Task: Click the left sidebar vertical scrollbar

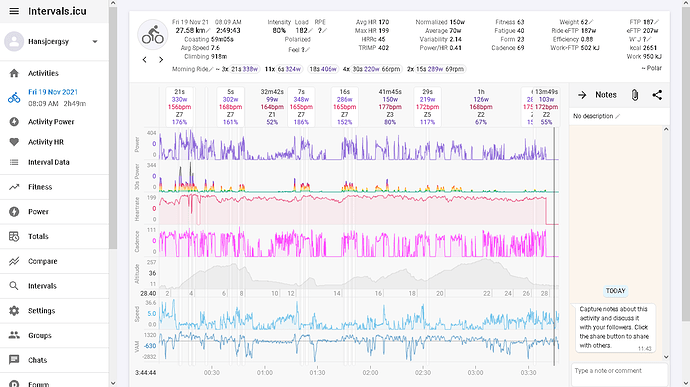Action: point(113,128)
